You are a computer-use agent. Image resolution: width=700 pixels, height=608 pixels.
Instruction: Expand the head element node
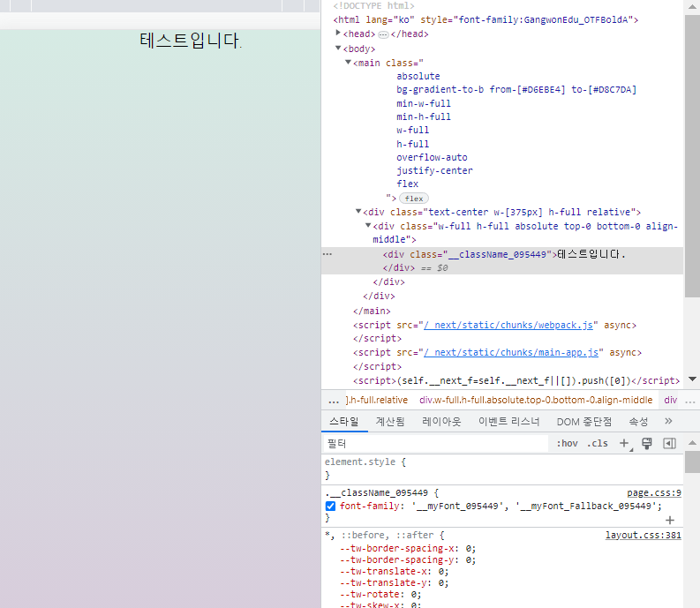tap(338, 33)
